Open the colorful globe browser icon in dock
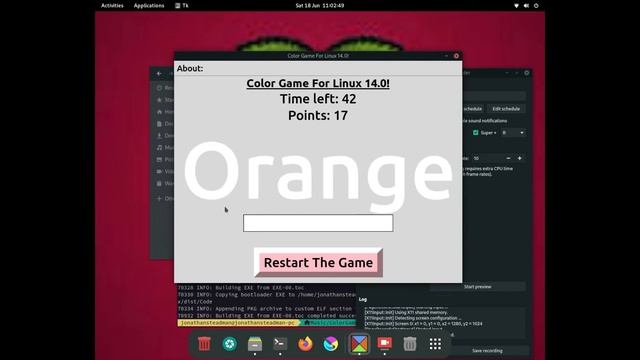640x360 pixels. [331, 344]
